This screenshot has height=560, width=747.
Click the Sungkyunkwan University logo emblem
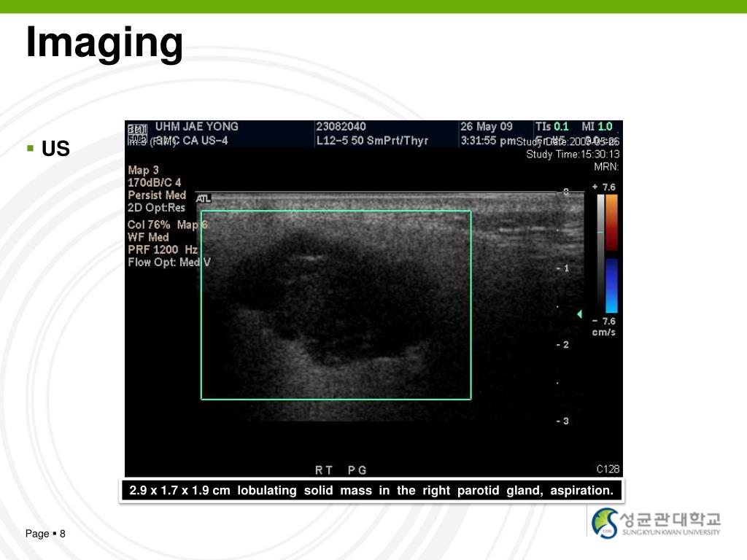(x=605, y=523)
